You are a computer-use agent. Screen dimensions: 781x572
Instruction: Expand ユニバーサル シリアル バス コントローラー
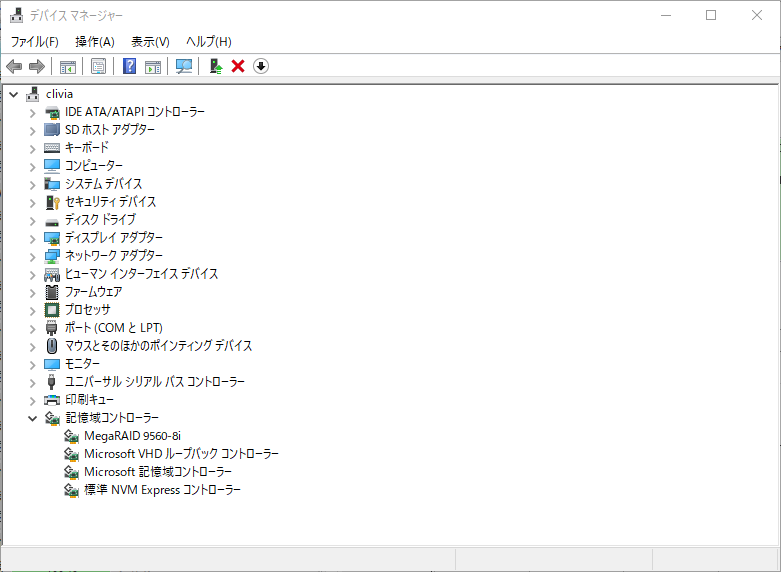pos(32,383)
